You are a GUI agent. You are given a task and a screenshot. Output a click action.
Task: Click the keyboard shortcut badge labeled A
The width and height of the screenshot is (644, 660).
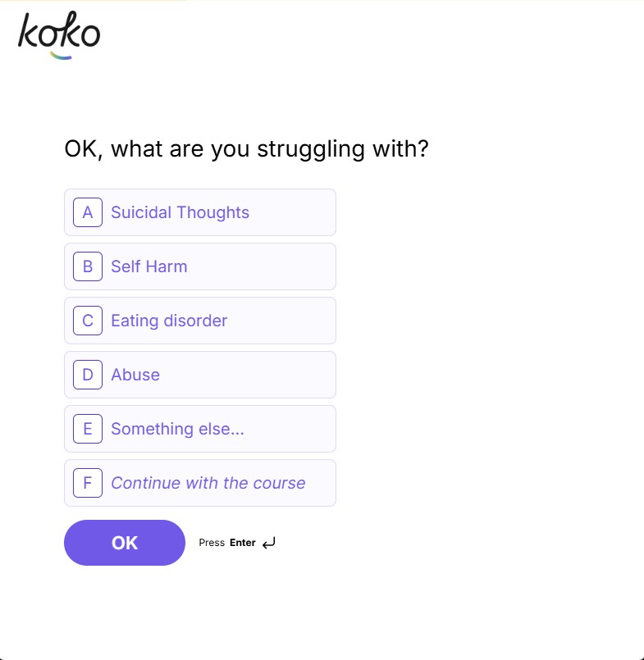[x=87, y=212]
